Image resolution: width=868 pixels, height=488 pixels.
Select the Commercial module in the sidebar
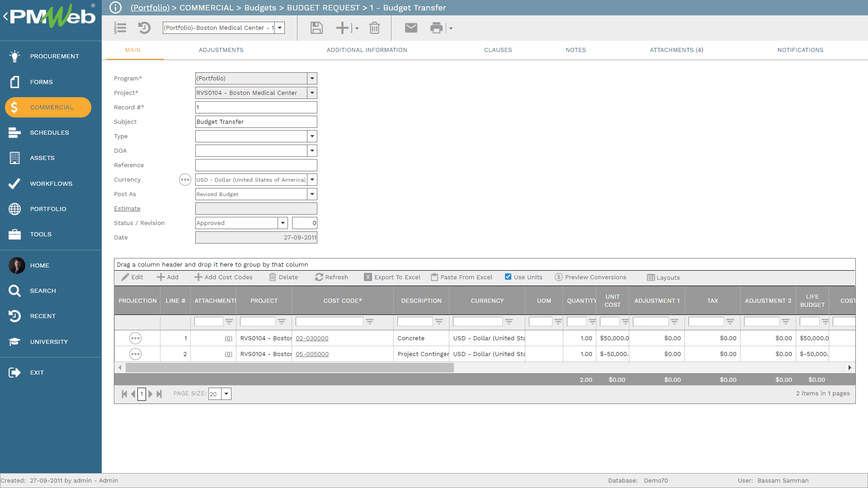48,107
